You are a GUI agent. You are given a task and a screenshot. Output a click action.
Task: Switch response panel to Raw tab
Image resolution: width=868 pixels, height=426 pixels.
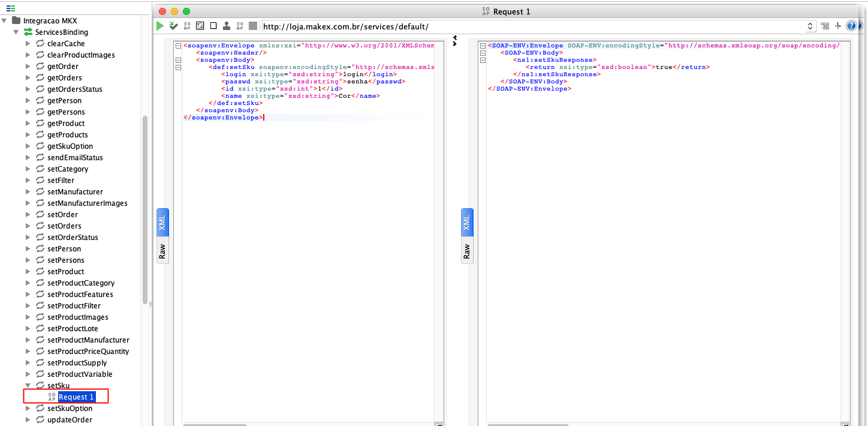click(x=467, y=251)
